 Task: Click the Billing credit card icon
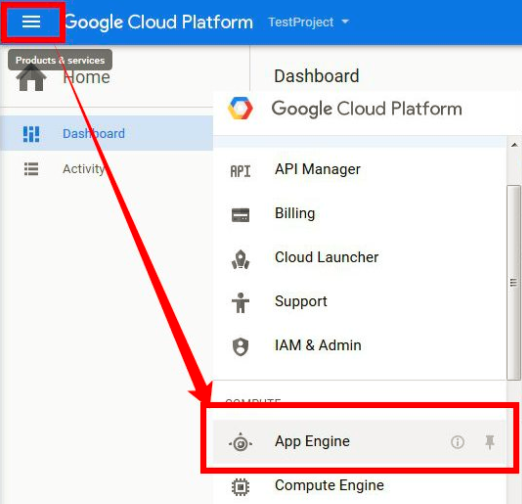[240, 215]
